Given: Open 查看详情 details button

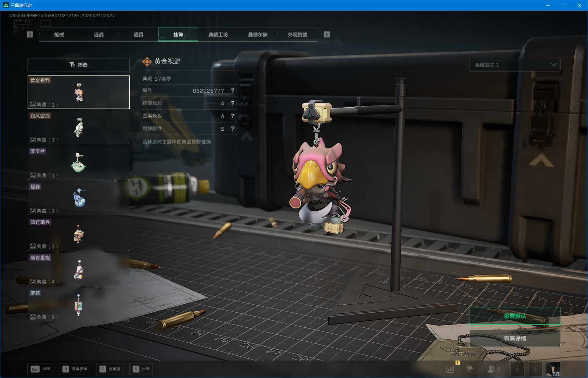Looking at the screenshot, I should tap(515, 339).
